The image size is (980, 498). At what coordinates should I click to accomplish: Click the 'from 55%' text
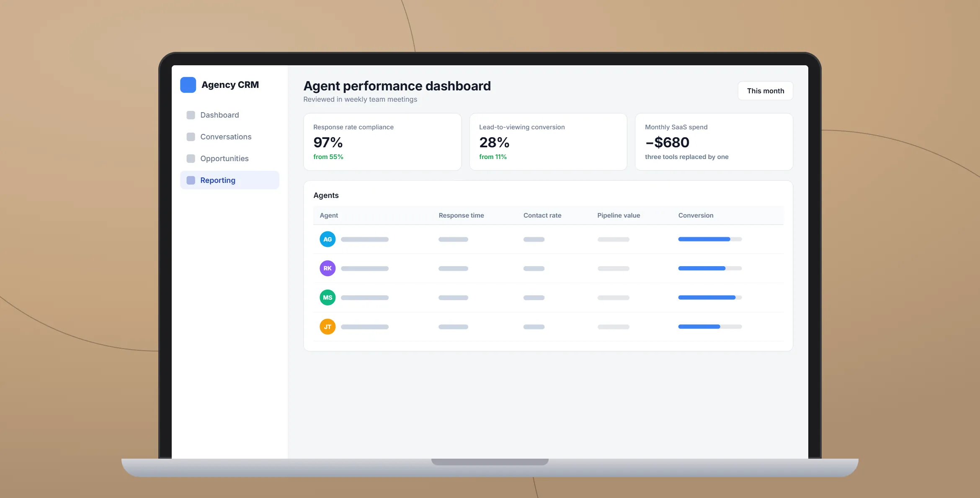point(328,157)
